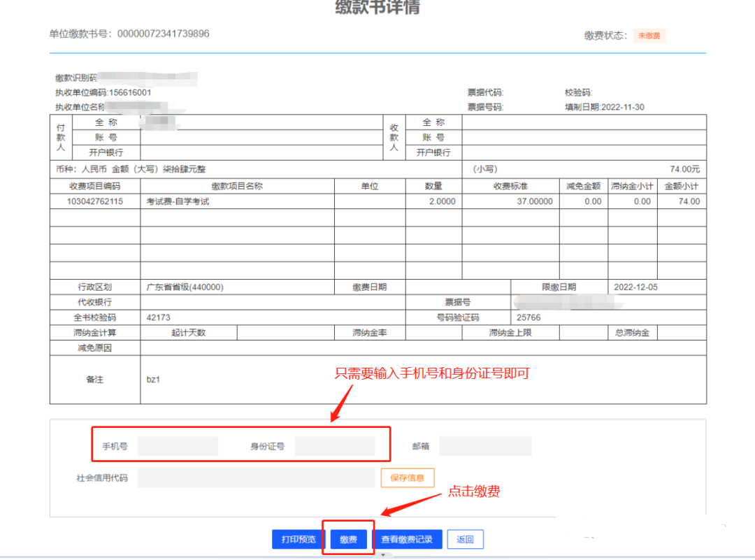The image size is (755, 560).
Task: Click the 号码验证码 value 25766
Action: coord(528,317)
